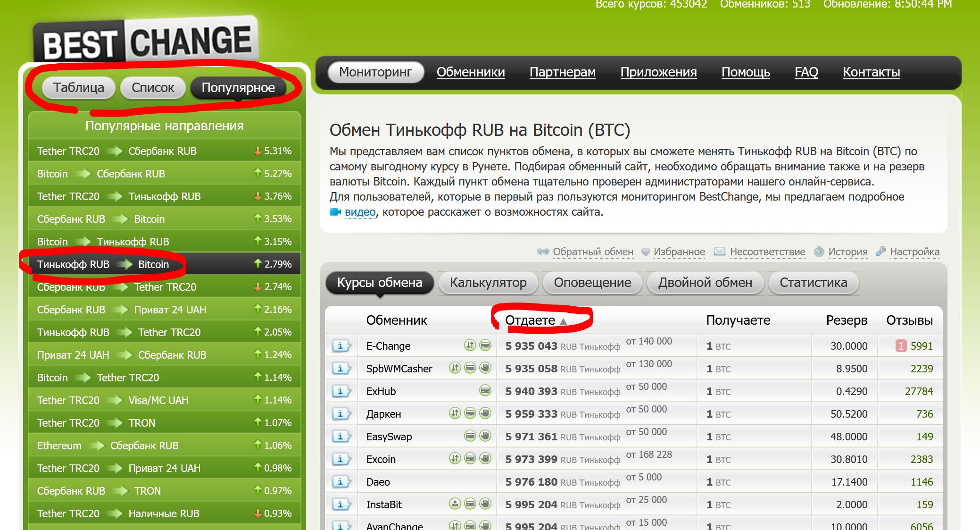Click the Настройка link
Screen dimensions: 980x530
tap(914, 252)
